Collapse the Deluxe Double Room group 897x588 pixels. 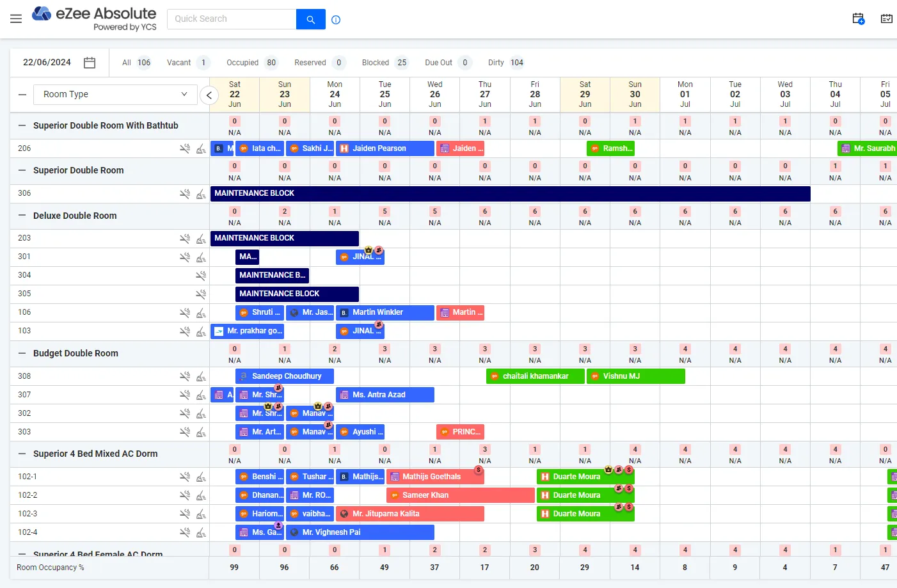(22, 216)
